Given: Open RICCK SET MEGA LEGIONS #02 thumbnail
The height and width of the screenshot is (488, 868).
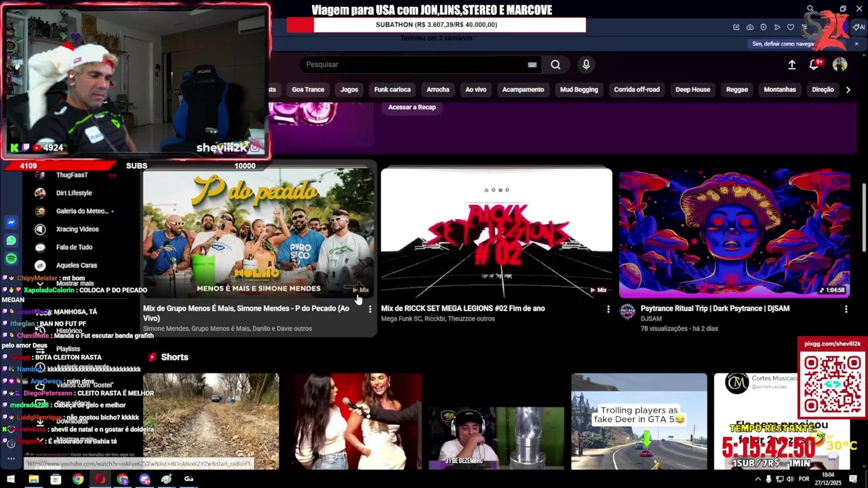Looking at the screenshot, I should 496,232.
